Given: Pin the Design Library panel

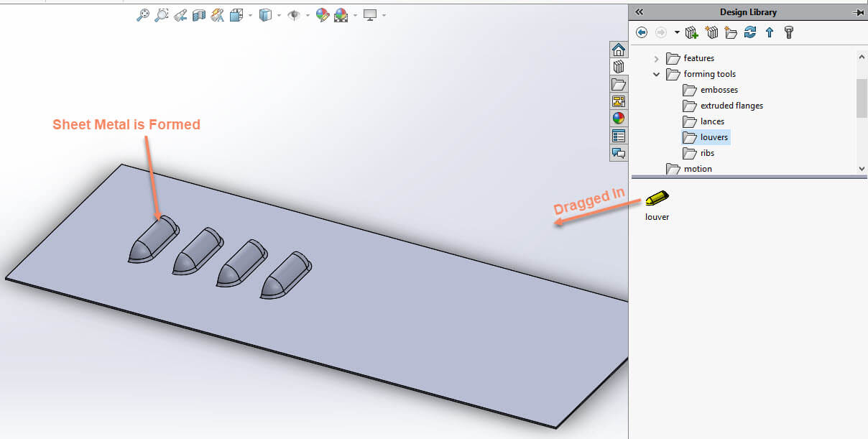Looking at the screenshot, I should tap(857, 12).
